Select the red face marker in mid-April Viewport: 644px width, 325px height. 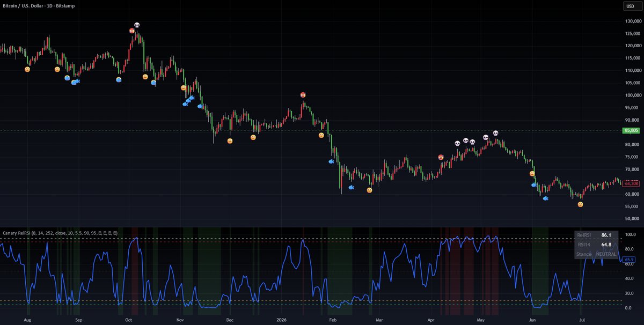click(441, 157)
